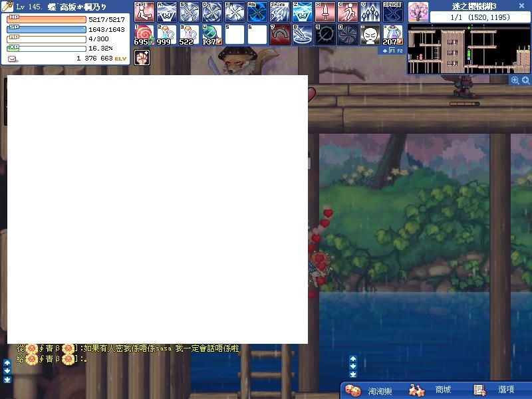The width and height of the screenshot is (532, 399).
Task: Click the chat line starting with 給
Action: pos(52,359)
